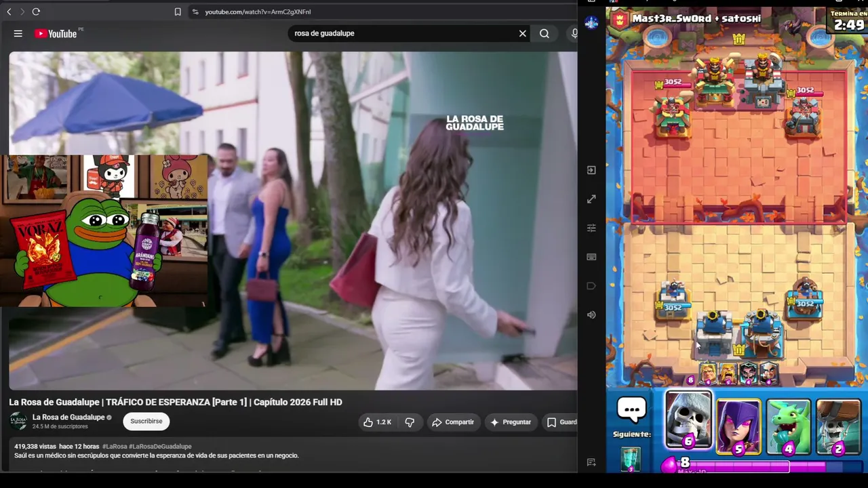Like the video (1.2 K)
The image size is (868, 488).
pyautogui.click(x=376, y=422)
